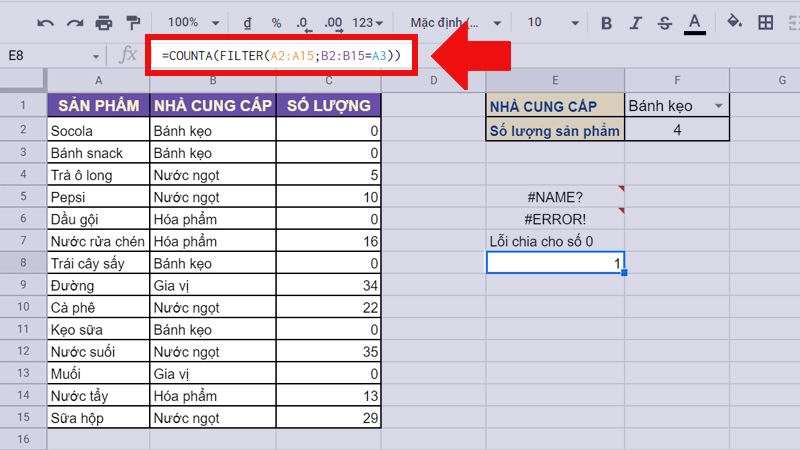Click the Redo icon
800x450 pixels.
[74, 22]
